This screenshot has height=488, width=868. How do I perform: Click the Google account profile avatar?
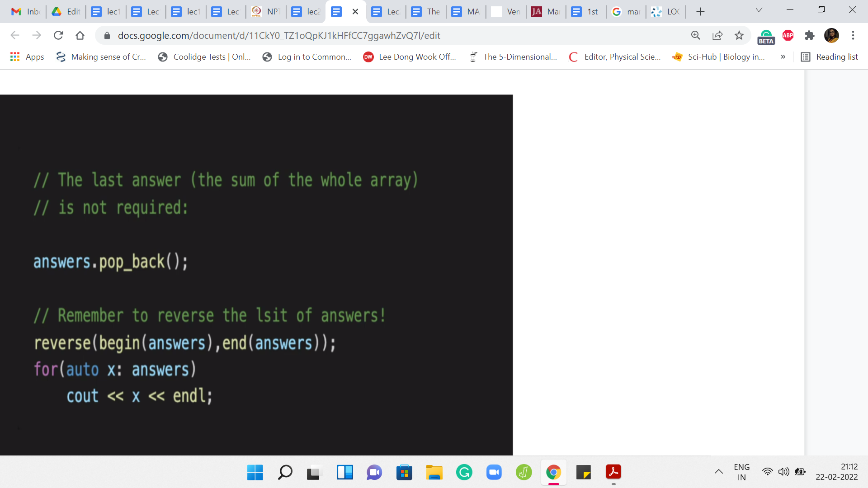[x=831, y=35]
